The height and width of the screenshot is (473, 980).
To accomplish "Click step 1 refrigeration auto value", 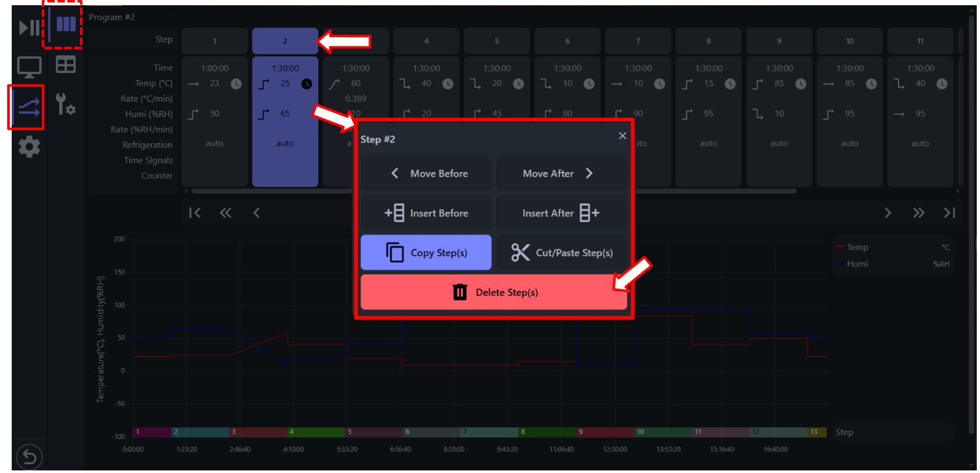I will [x=215, y=143].
